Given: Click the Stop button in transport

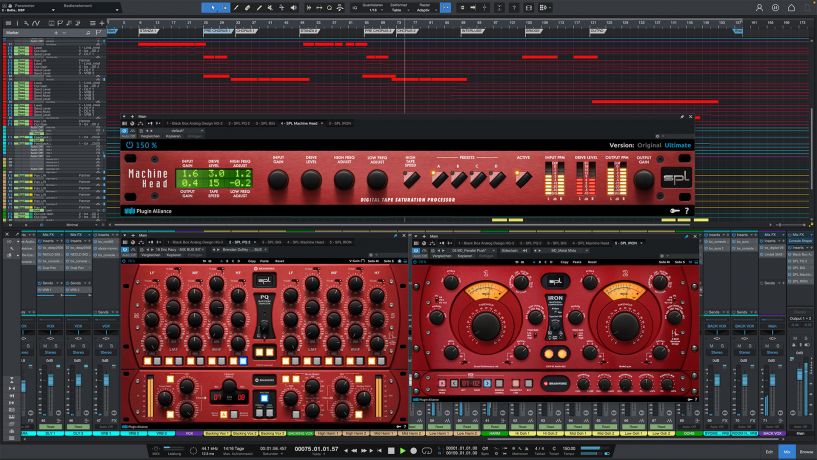Looking at the screenshot, I should click(x=391, y=451).
